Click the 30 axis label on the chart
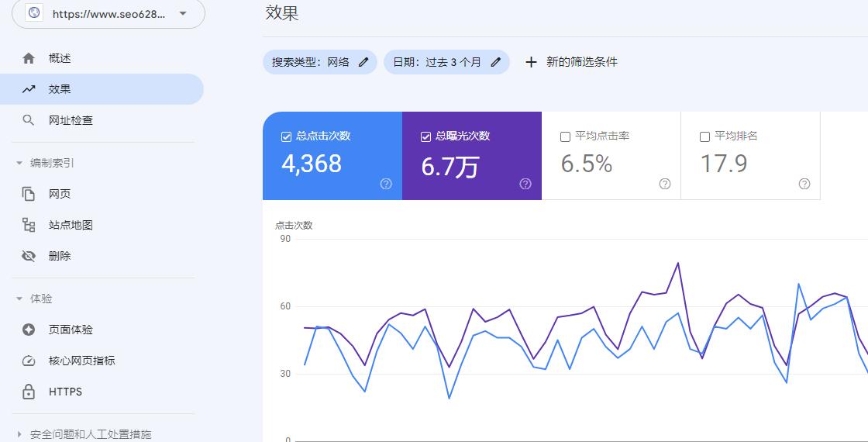868x442 pixels. (286, 374)
